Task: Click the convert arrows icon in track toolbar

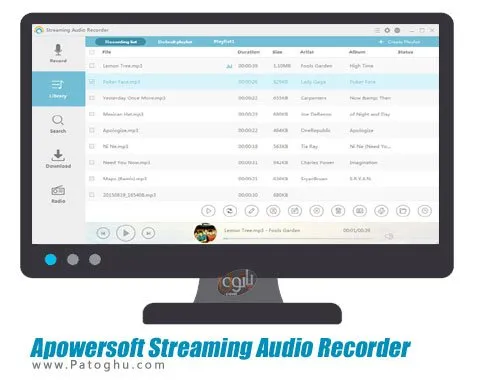Action: click(230, 211)
